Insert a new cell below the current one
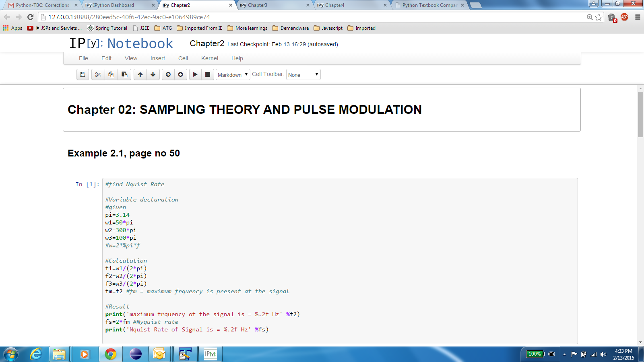This screenshot has height=362, width=644. (181, 74)
